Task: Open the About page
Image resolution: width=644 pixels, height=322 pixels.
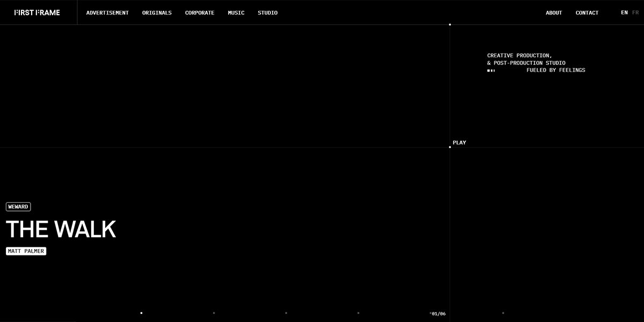Action: [x=554, y=13]
